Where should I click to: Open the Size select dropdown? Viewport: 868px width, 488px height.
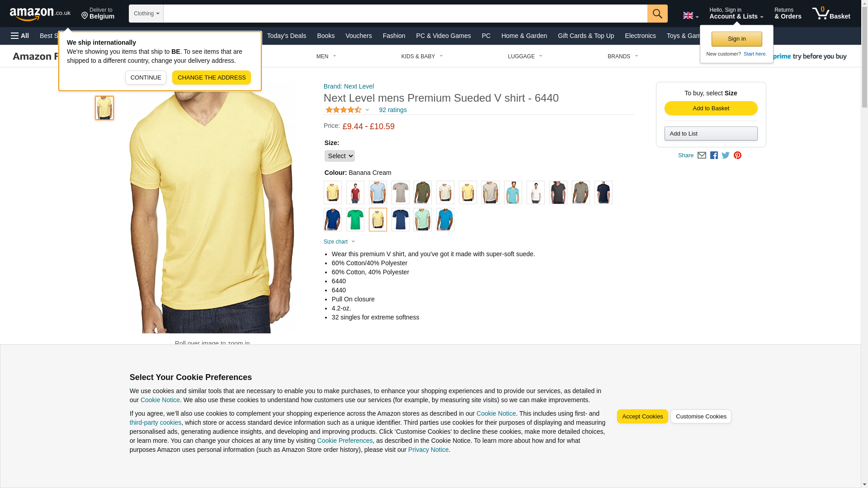click(x=340, y=156)
